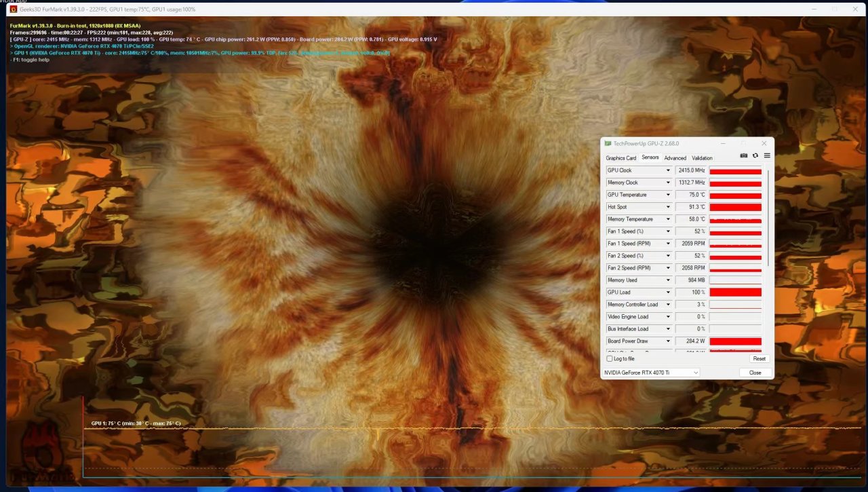868x492 pixels.
Task: Open the Hot Spot sensor dropdown
Action: (x=668, y=207)
